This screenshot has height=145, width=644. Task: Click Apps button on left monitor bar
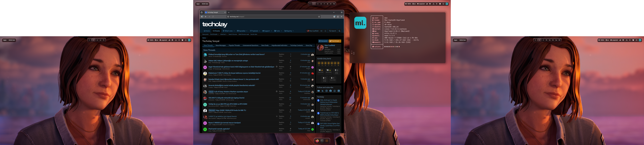pyautogui.click(x=5, y=40)
